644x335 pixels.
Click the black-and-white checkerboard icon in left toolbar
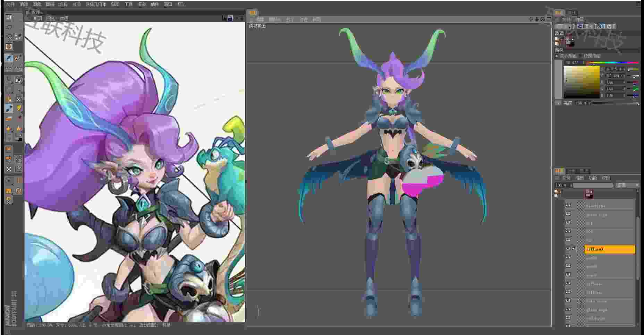9,169
